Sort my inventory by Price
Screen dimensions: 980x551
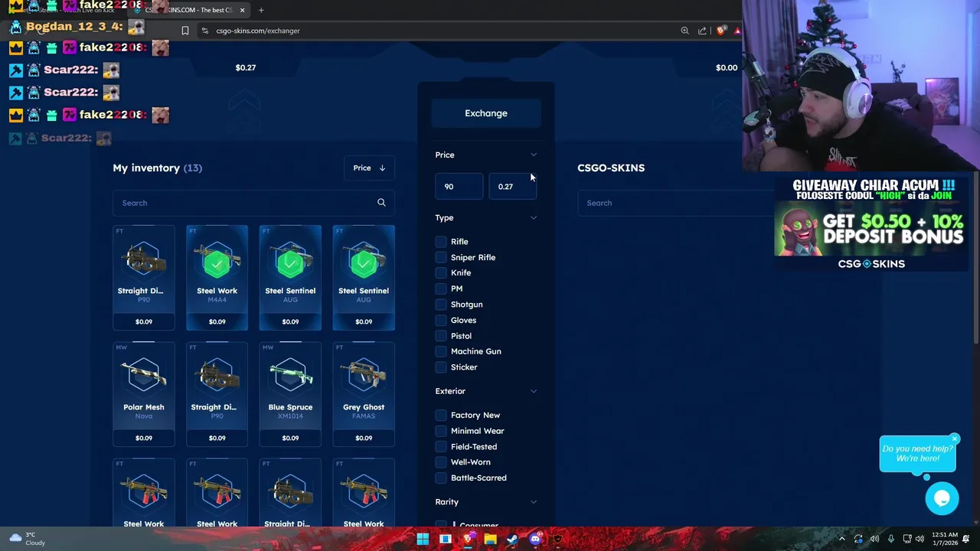(x=369, y=168)
